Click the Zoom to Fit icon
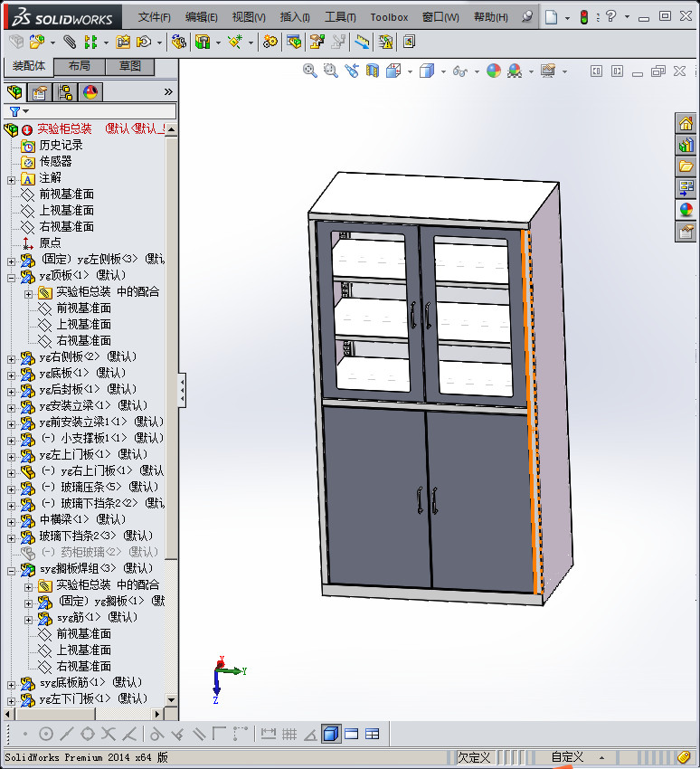Viewport: 700px width, 769px height. pyautogui.click(x=310, y=71)
